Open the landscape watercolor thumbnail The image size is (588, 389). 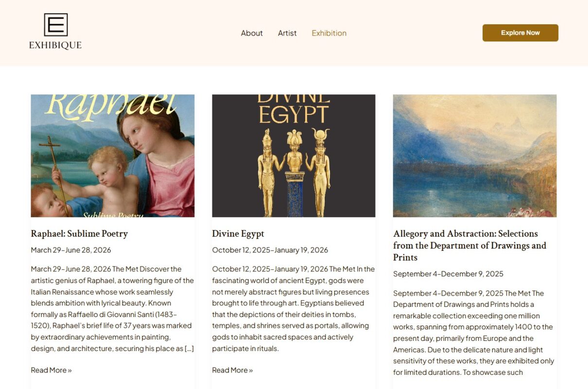click(x=474, y=156)
